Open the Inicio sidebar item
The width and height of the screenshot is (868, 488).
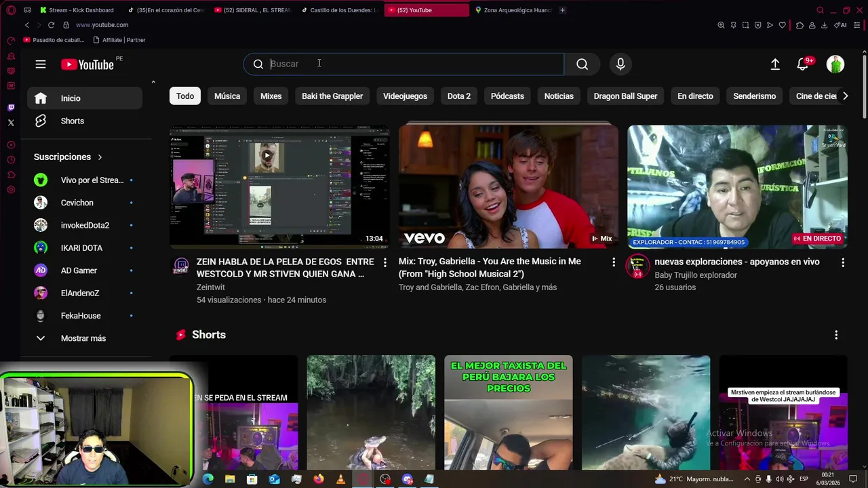click(85, 98)
